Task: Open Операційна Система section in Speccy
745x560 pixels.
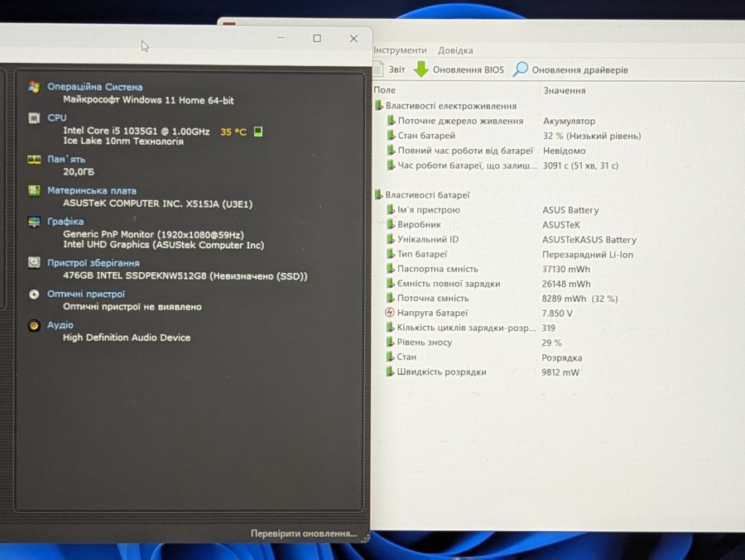Action: tap(94, 87)
